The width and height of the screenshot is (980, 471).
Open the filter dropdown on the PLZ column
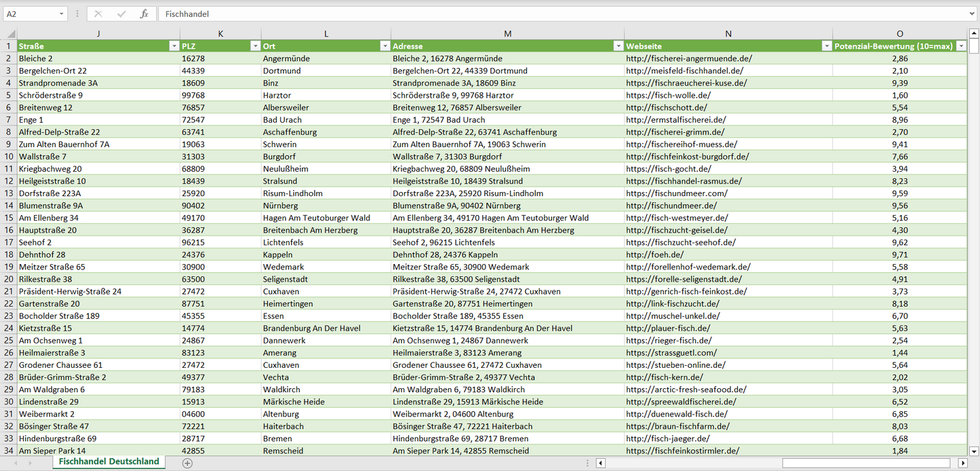coord(256,45)
